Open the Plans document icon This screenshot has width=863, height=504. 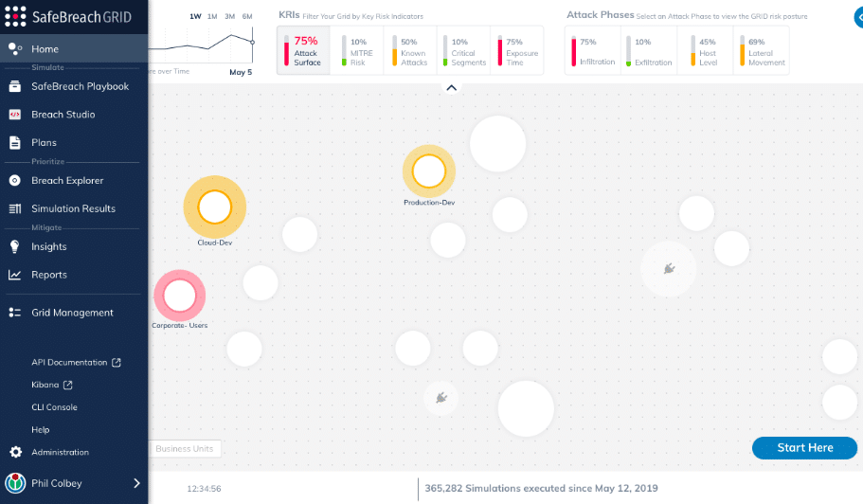[15, 142]
